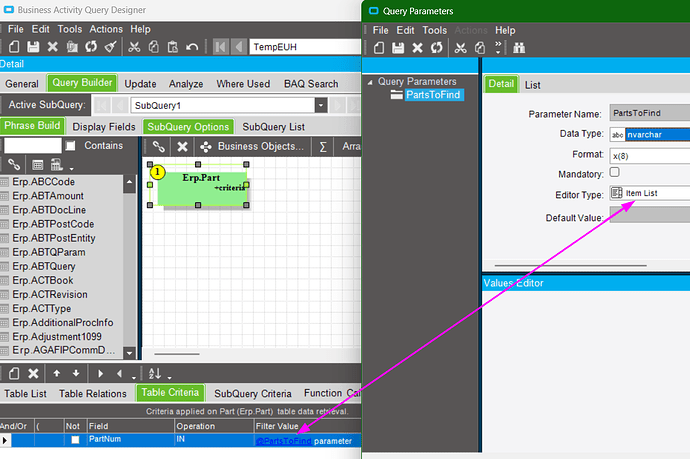This screenshot has height=459, width=690.
Task: Click left-pointing triangle in criteria toolbar
Action: pos(119,374)
